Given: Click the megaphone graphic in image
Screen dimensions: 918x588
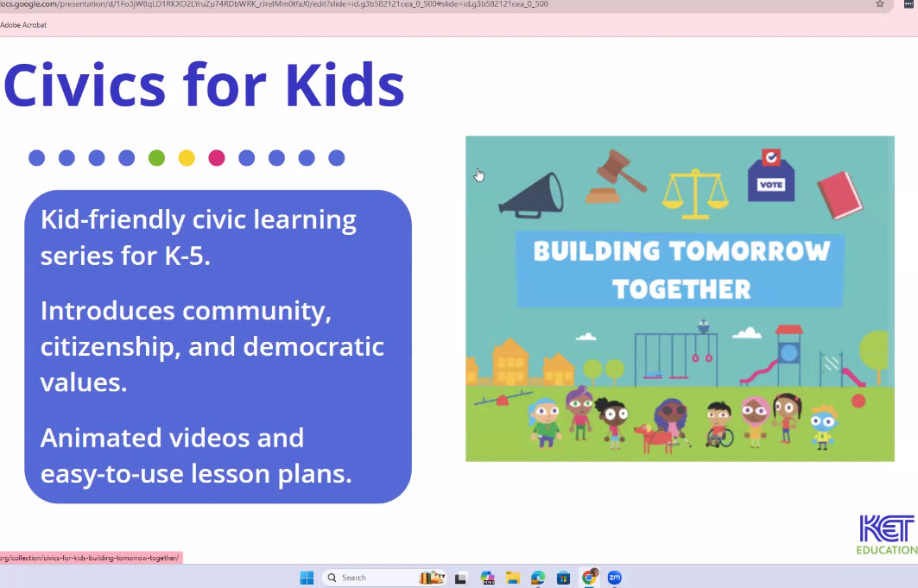Looking at the screenshot, I should pos(532,195).
